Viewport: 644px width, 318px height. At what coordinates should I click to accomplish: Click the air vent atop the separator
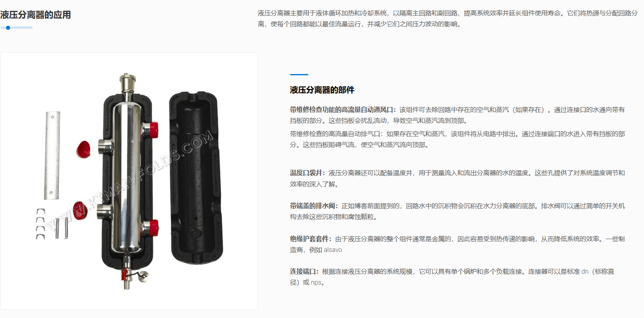pyautogui.click(x=127, y=83)
